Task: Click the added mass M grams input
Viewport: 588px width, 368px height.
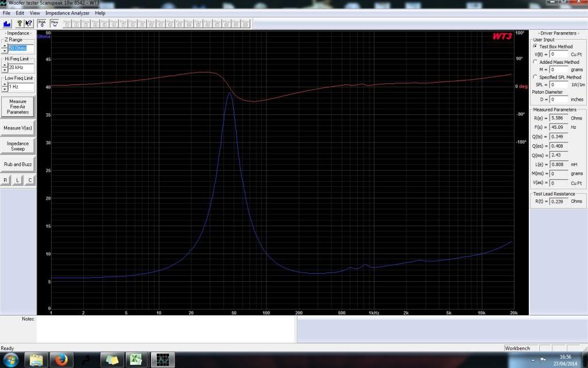Action: tap(559, 70)
